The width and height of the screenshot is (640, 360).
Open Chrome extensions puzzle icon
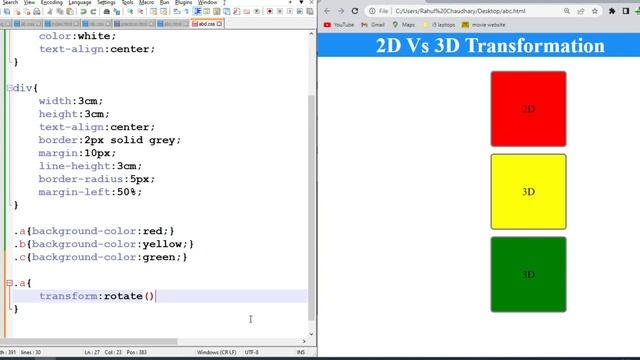(612, 11)
